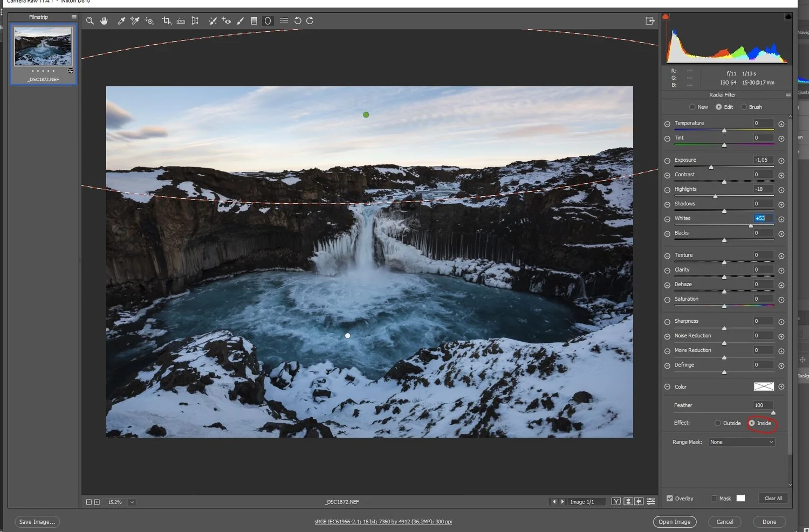Select the Zoom tool
809x532 pixels.
[90, 21]
